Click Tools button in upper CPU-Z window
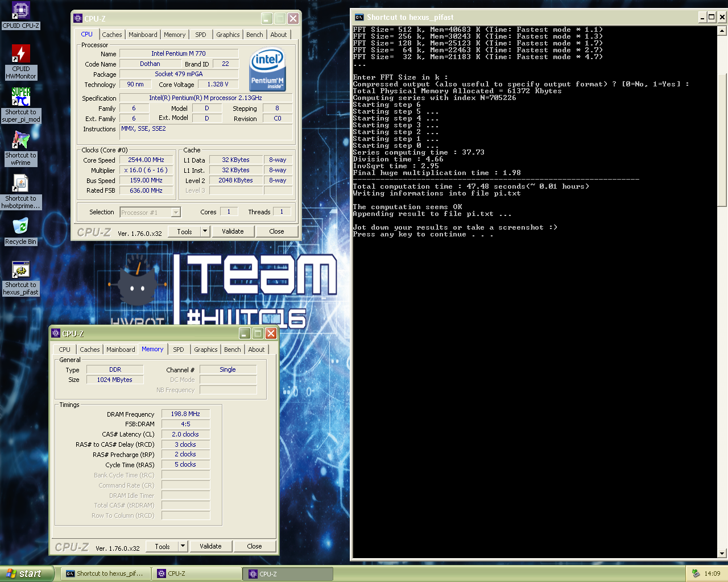The width and height of the screenshot is (728, 582). click(x=184, y=231)
